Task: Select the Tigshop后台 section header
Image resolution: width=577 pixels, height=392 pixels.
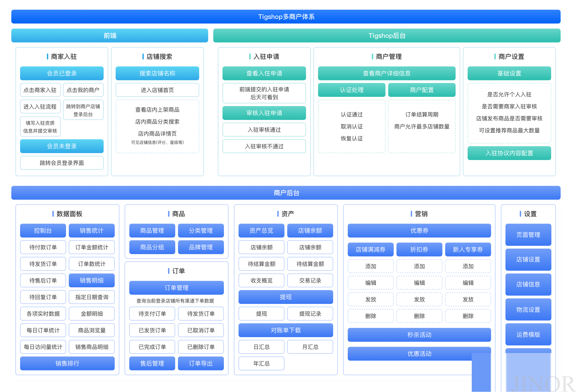Action: tap(387, 36)
